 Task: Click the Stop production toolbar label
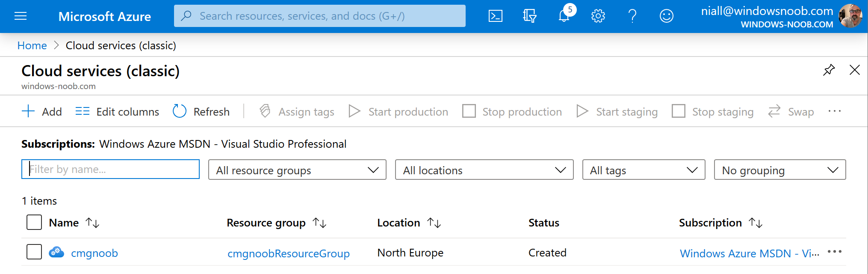522,112
